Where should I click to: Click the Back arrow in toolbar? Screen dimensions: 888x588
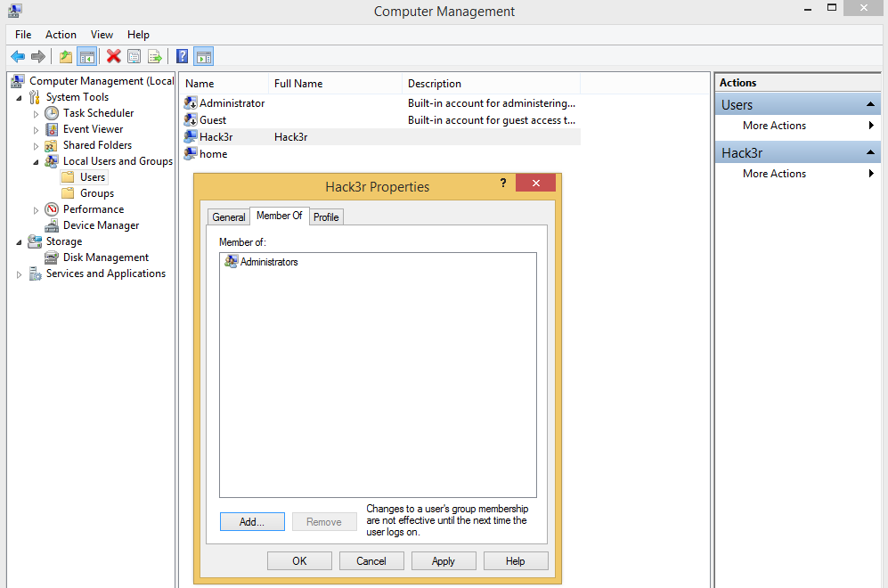click(x=18, y=57)
